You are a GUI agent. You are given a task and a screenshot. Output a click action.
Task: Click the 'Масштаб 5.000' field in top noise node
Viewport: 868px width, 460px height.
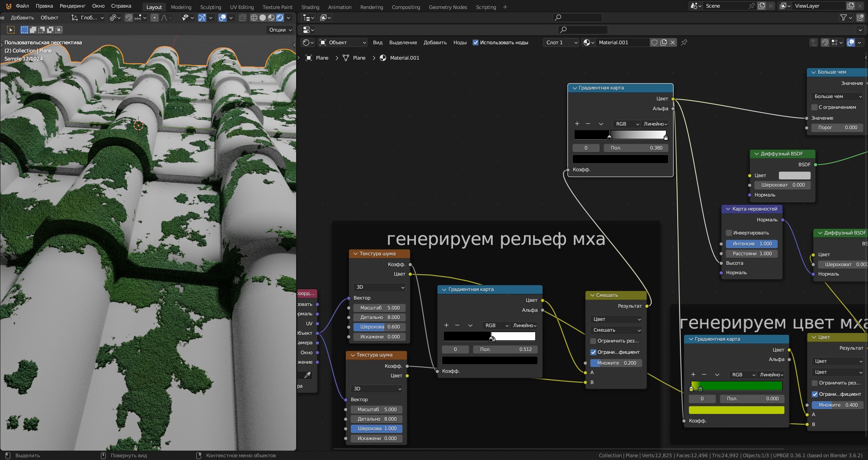379,308
